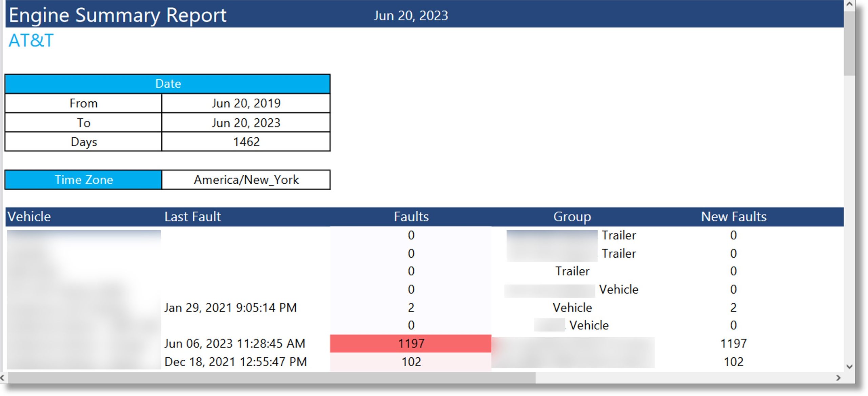
Task: Select the Days label cell
Action: tap(83, 142)
